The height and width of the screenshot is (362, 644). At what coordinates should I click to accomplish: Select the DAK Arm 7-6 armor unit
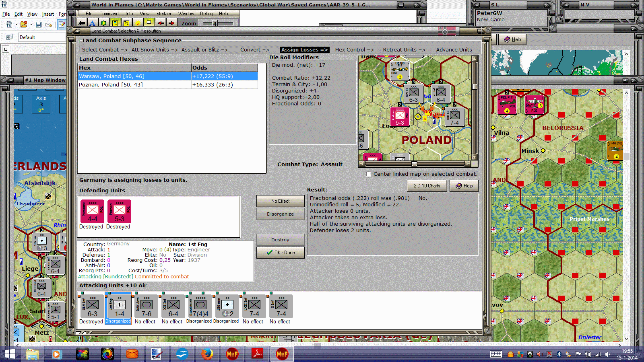coord(146,306)
